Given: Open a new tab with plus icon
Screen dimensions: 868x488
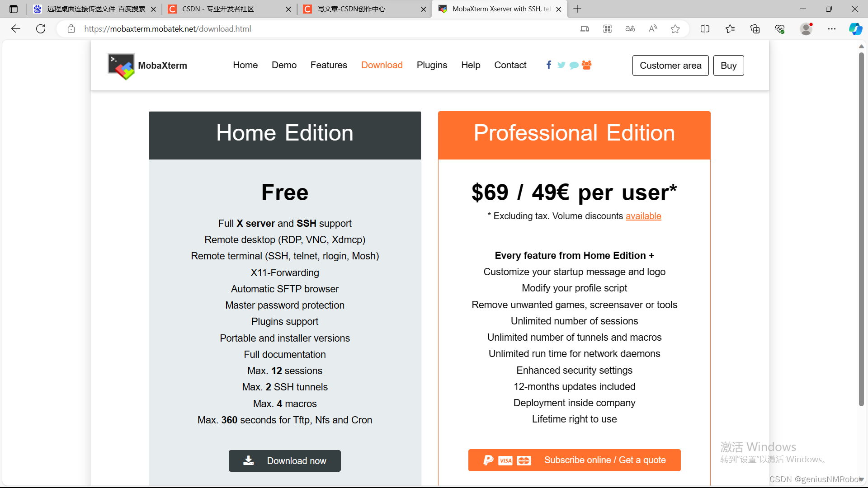Looking at the screenshot, I should coord(577,9).
